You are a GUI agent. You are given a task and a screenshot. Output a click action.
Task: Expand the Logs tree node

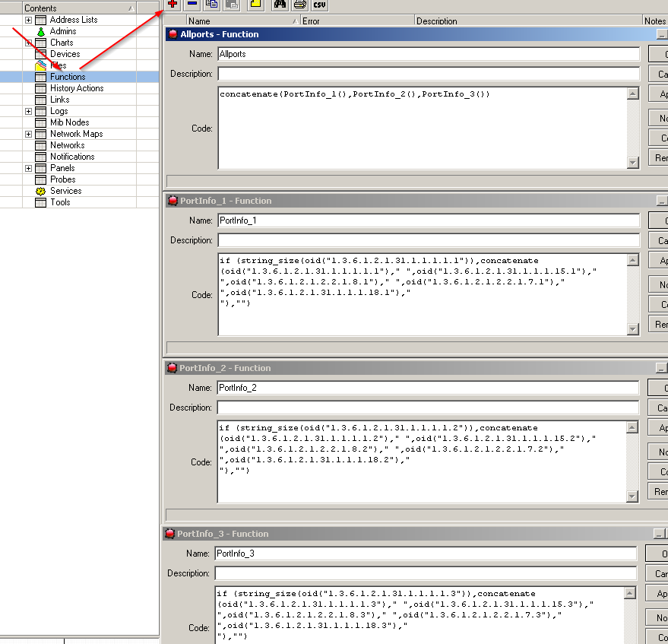28,111
